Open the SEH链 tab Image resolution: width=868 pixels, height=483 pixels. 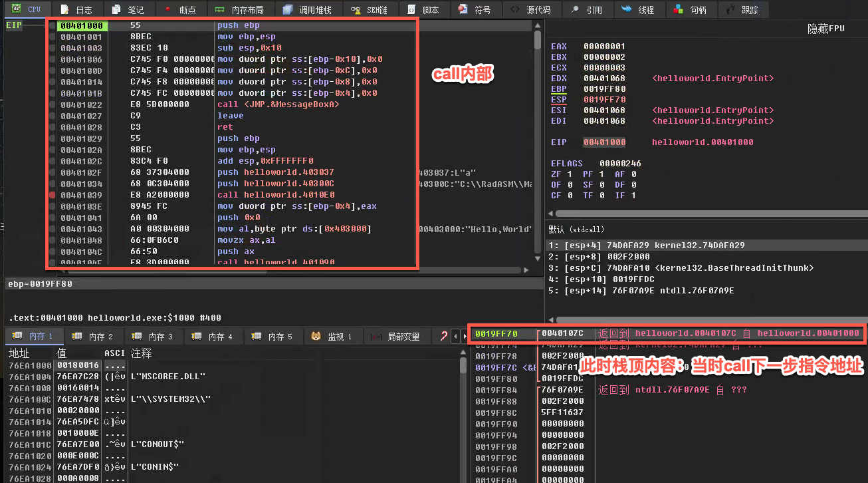[x=370, y=9]
